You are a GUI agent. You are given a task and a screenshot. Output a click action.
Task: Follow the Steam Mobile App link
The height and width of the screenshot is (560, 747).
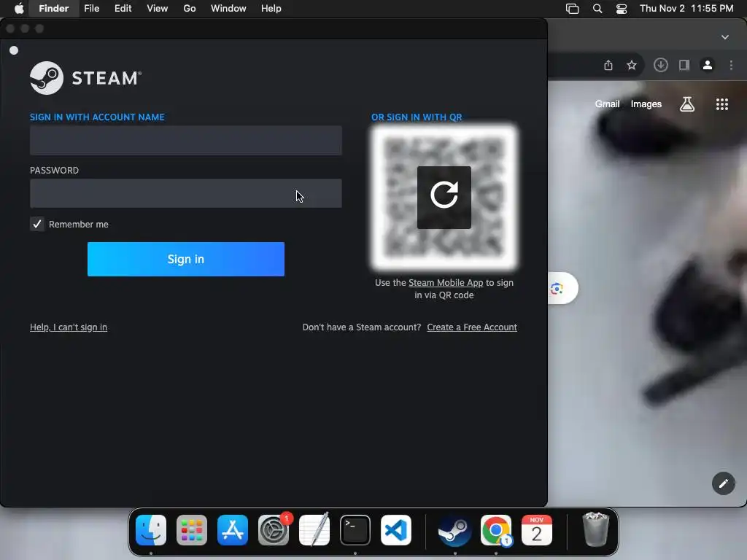pyautogui.click(x=446, y=282)
